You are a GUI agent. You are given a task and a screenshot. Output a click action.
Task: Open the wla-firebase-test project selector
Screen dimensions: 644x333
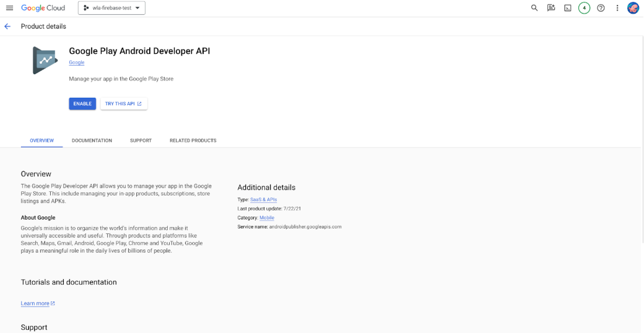point(111,8)
